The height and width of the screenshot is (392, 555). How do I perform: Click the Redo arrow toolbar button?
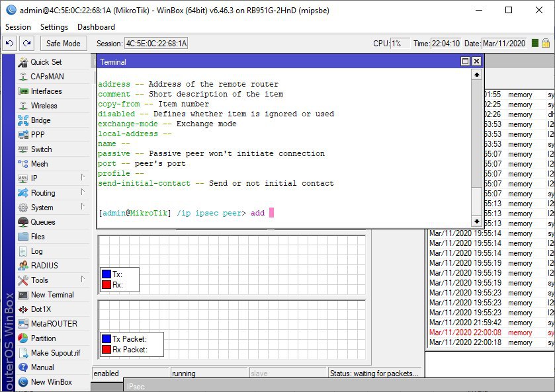(26, 44)
